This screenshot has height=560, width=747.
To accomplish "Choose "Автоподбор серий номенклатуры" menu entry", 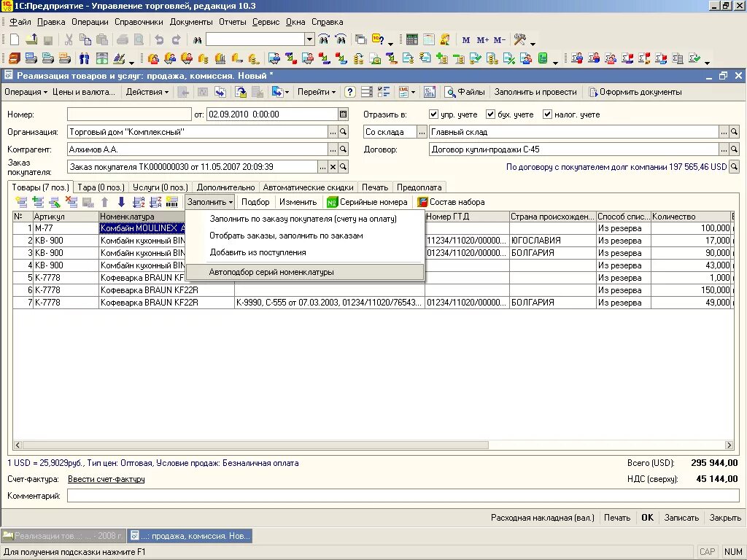I will [x=304, y=273].
